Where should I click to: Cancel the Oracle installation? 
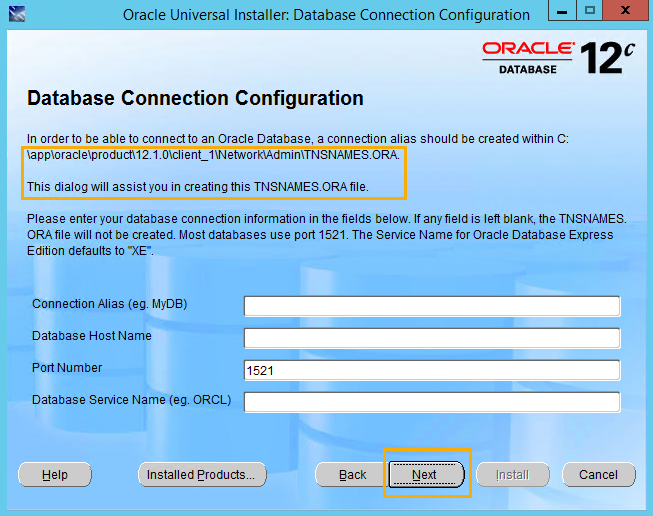[598, 474]
